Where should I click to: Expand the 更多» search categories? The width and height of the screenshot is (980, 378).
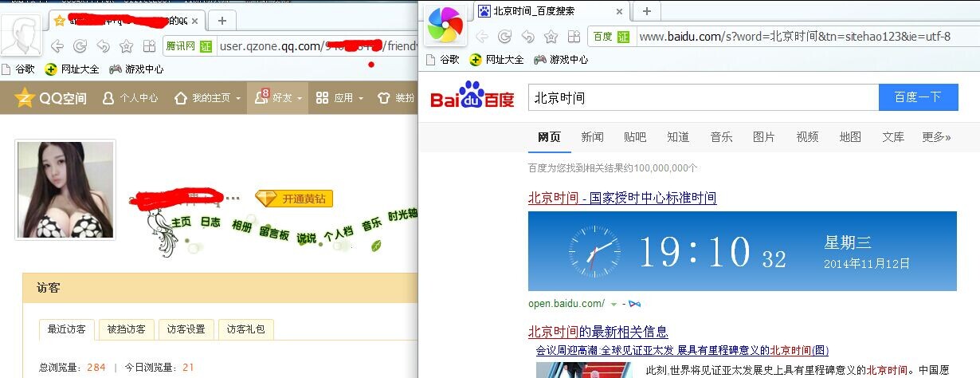936,137
